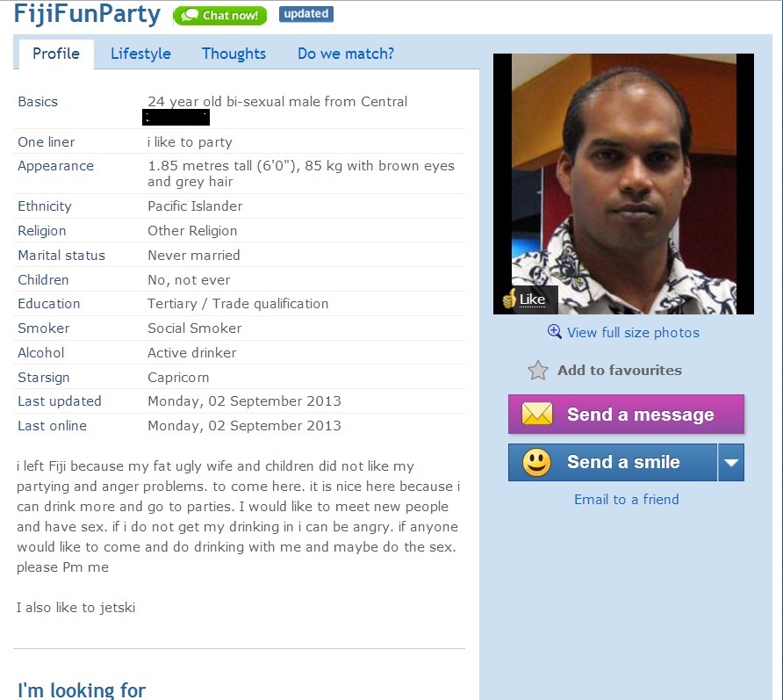Click the star icon for Add to favourites
This screenshot has width=783, height=700.
tap(538, 371)
